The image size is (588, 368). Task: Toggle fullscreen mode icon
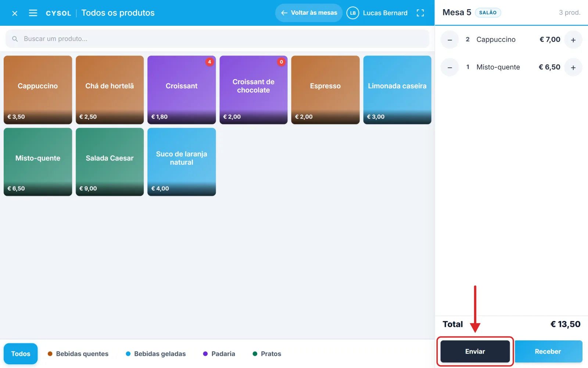tap(420, 13)
